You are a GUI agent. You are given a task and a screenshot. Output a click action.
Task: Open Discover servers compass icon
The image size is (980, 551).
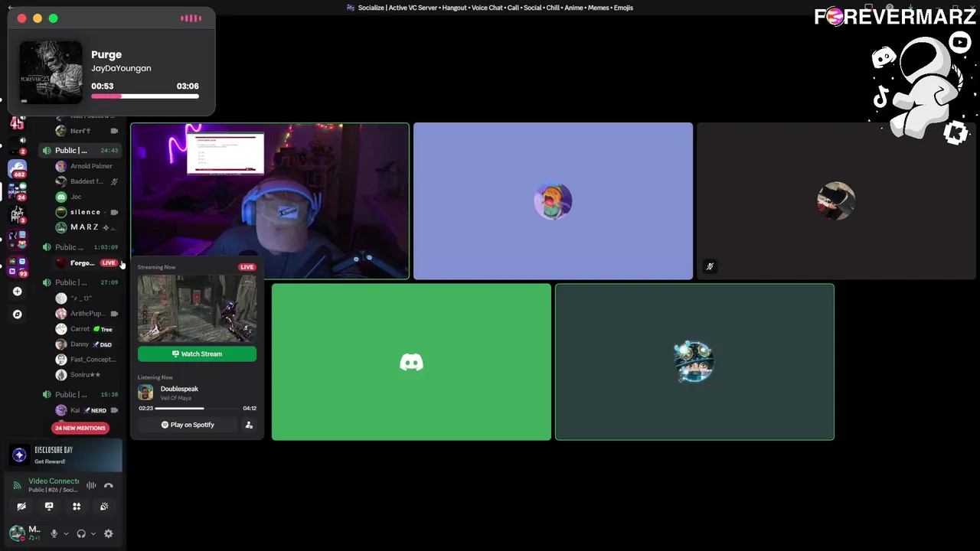18,315
